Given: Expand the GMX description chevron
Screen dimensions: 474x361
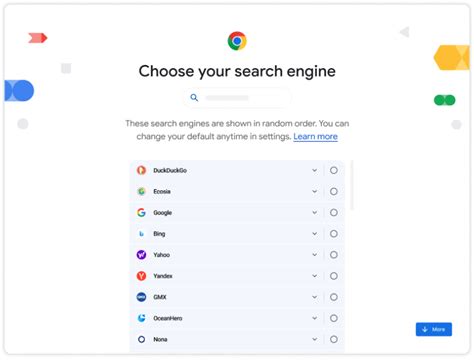Looking at the screenshot, I should (x=314, y=297).
